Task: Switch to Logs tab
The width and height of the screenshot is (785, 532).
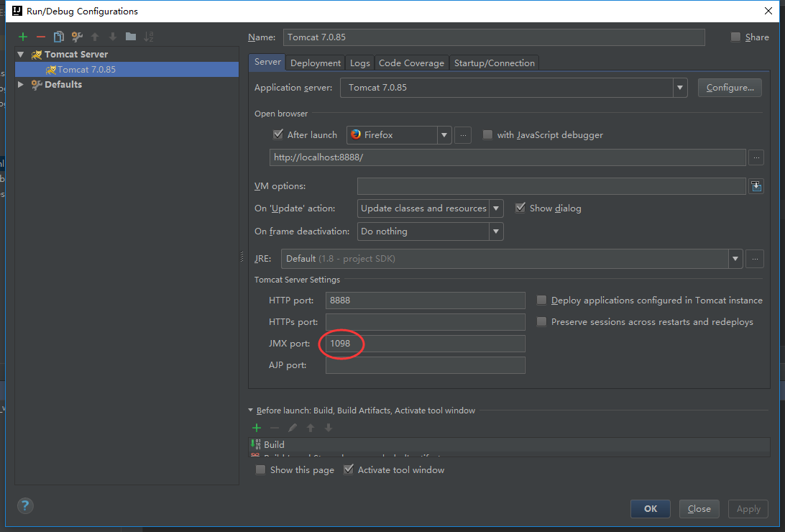Action: coord(360,63)
